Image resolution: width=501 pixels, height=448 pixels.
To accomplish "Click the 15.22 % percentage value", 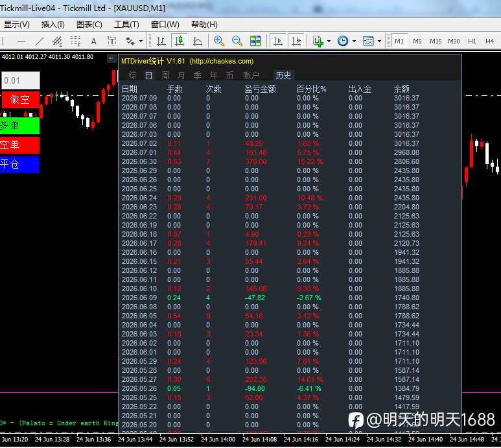I will click(x=310, y=161).
